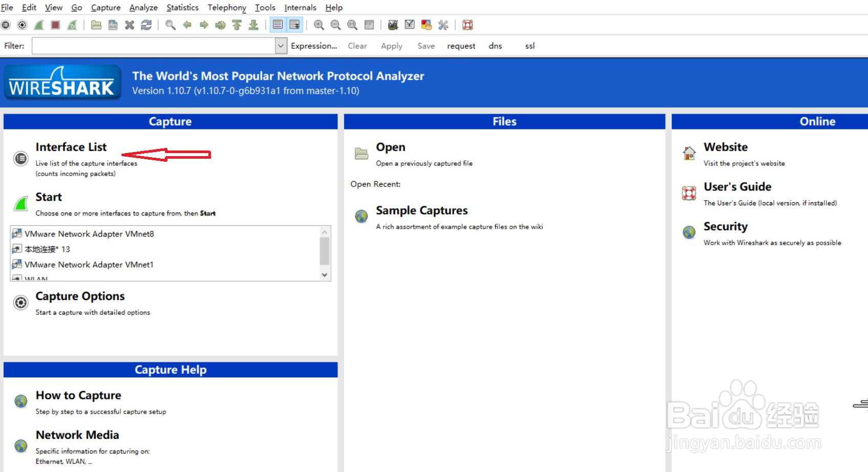Open a previously captured file link
Screen dimensions: 868x472
[391, 147]
